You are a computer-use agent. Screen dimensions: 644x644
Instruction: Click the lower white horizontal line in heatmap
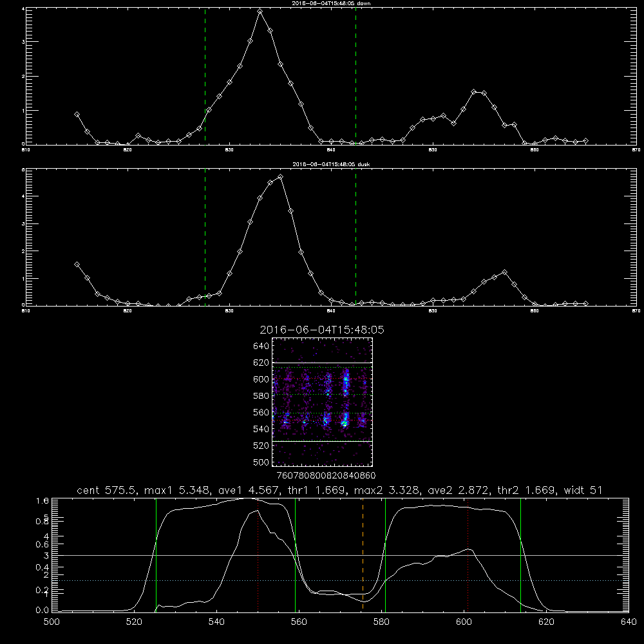[x=322, y=441]
